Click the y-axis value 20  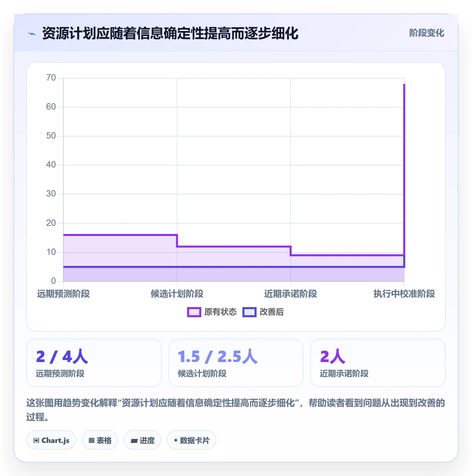[x=51, y=223]
